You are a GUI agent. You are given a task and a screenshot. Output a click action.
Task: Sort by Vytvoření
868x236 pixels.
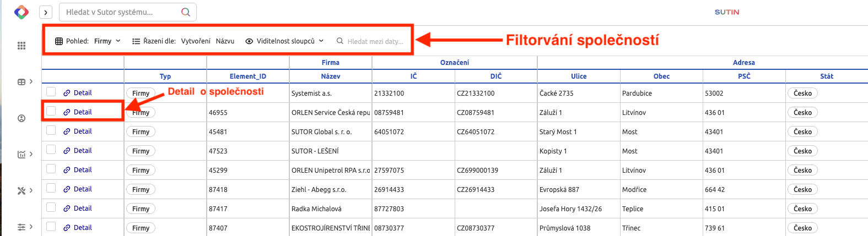click(x=196, y=41)
